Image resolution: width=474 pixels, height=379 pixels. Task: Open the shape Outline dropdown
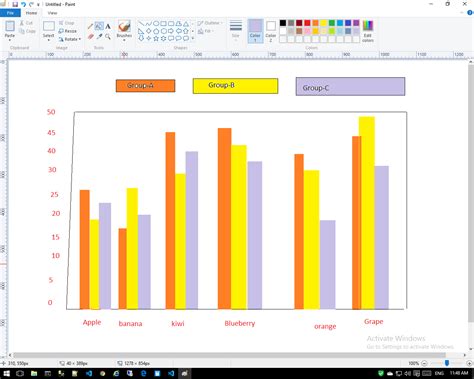tap(210, 23)
